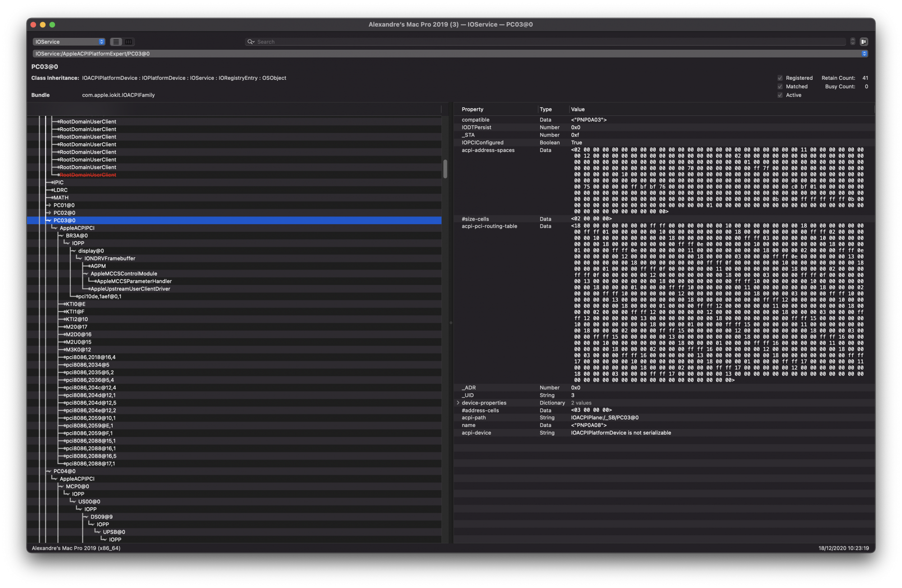
Task: Toggle the Active checkbox
Action: click(x=780, y=95)
